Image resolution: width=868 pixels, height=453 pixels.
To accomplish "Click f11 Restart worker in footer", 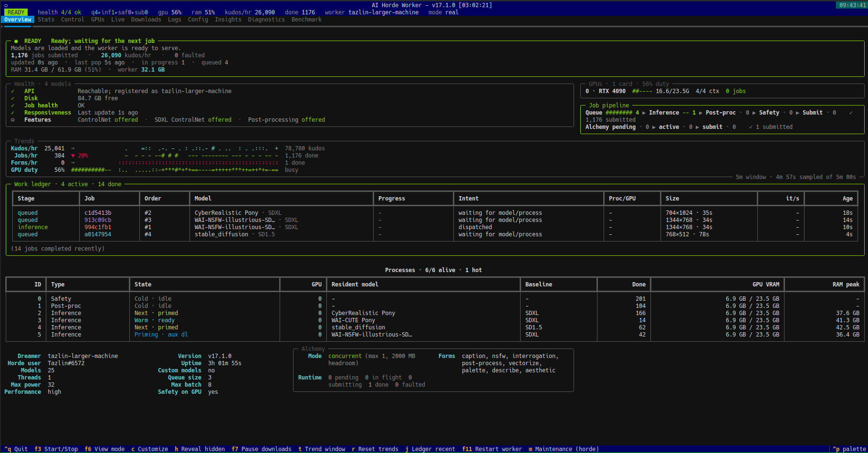I will (x=492, y=449).
